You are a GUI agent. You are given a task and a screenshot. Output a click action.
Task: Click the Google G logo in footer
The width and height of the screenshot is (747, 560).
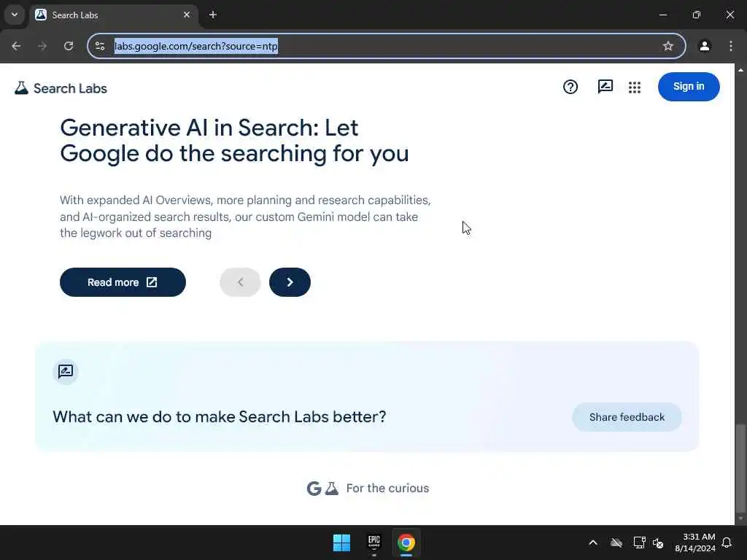(x=314, y=488)
